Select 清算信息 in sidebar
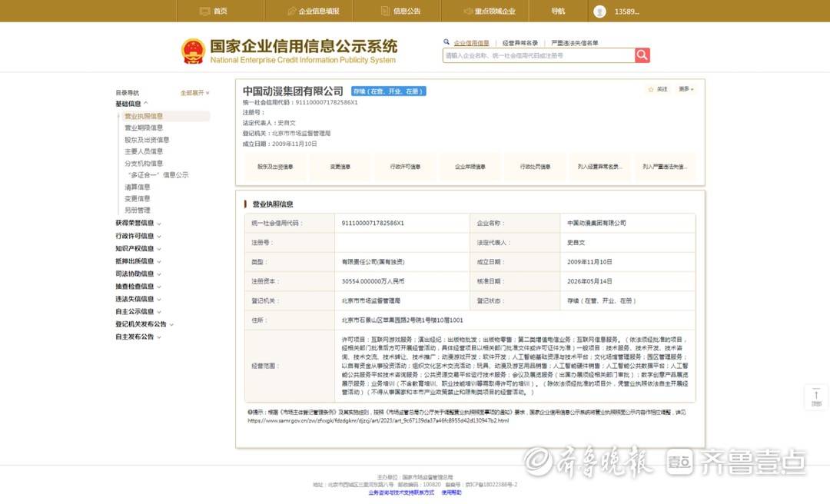The image size is (830, 504). click(x=137, y=187)
